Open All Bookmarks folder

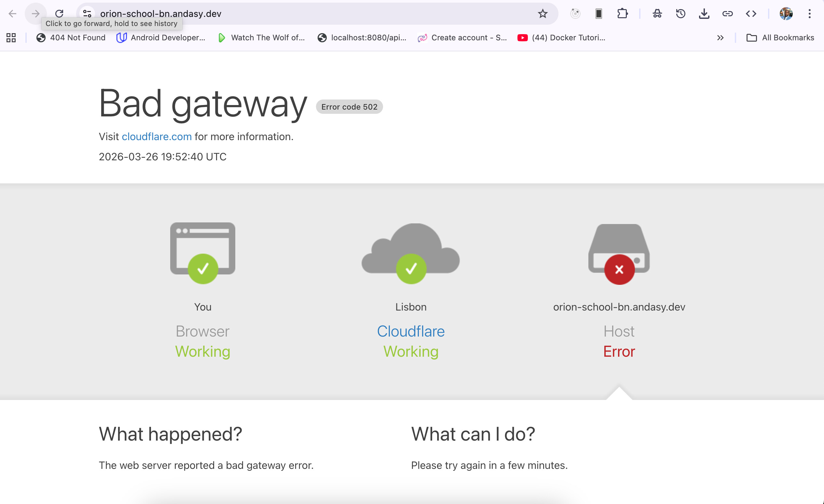click(x=780, y=38)
